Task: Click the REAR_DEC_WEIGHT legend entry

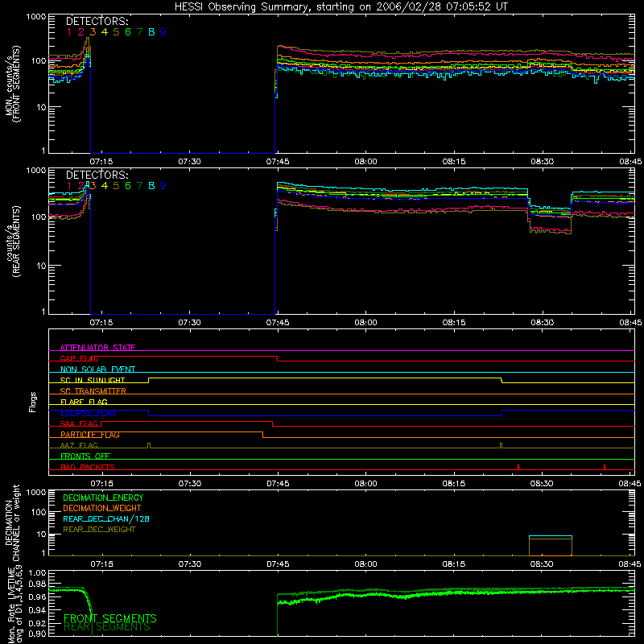Action: click(x=99, y=530)
